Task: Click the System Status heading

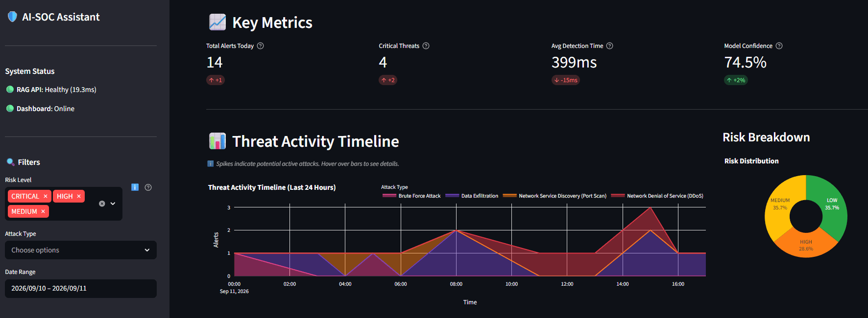Action: point(30,71)
